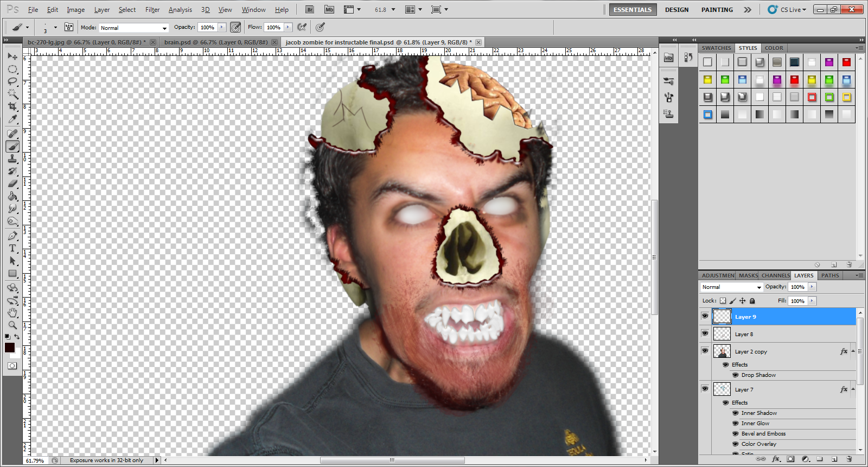Toggle Inner Glow effect visibility
The height and width of the screenshot is (467, 868).
click(x=736, y=424)
